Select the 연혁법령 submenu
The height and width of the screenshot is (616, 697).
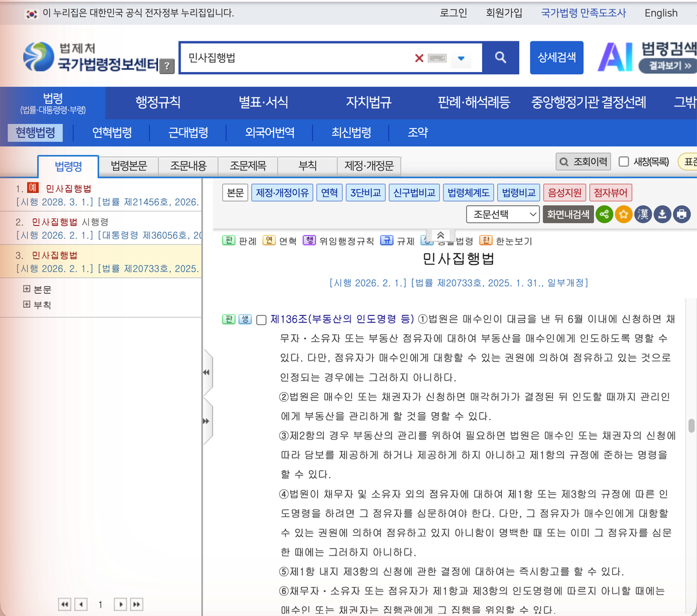pyautogui.click(x=112, y=132)
